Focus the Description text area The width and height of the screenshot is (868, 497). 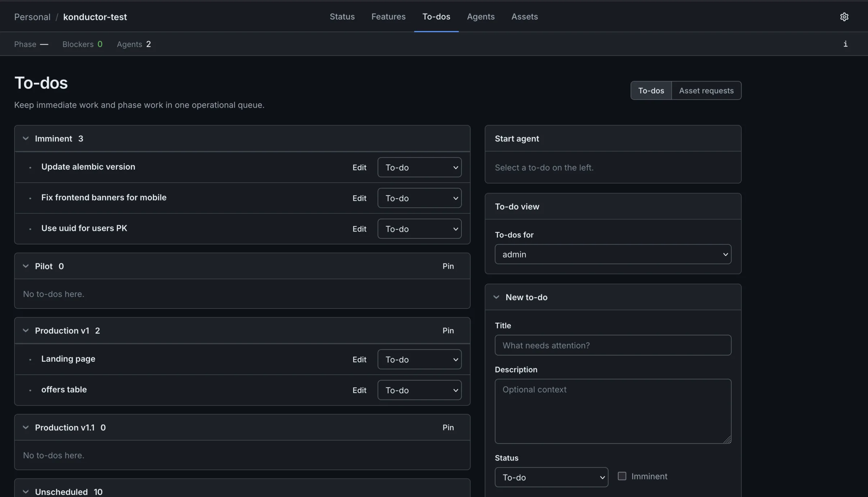coord(613,411)
